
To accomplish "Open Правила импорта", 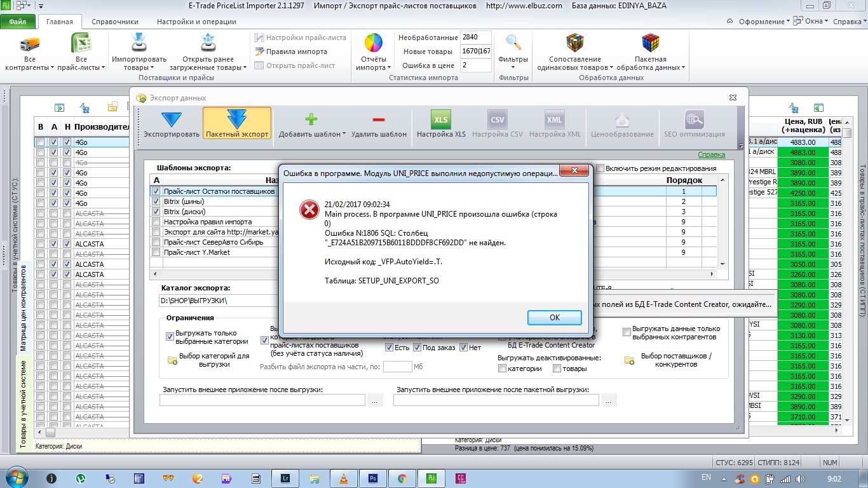I will (292, 51).
